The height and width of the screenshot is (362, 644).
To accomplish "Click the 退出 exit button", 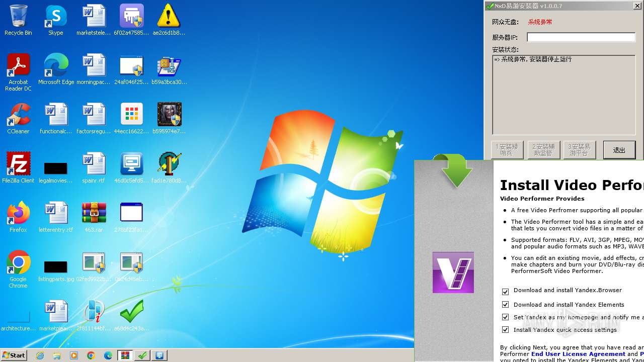I will pos(619,150).
